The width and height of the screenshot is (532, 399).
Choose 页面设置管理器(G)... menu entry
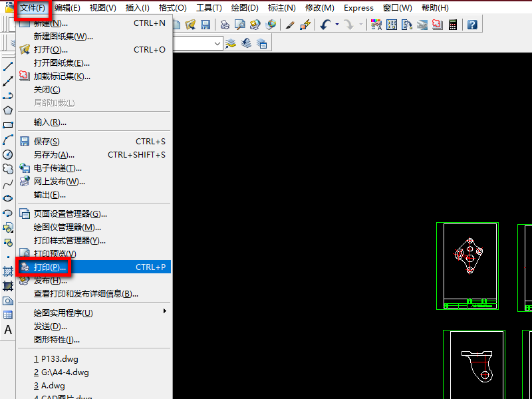pos(94,214)
